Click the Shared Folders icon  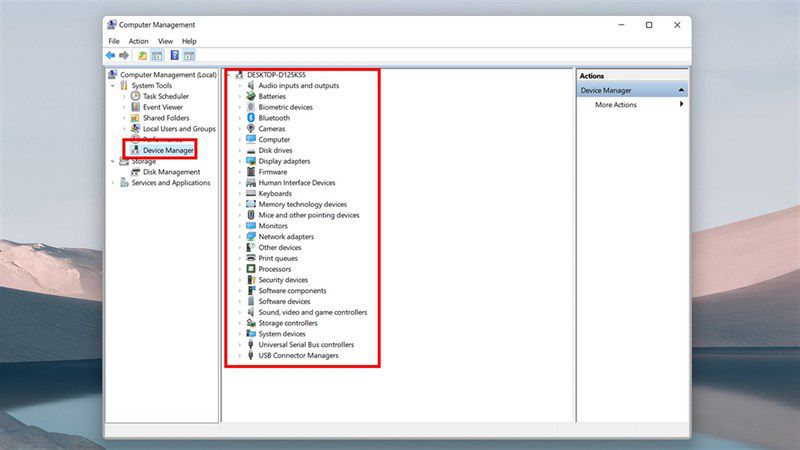point(135,117)
